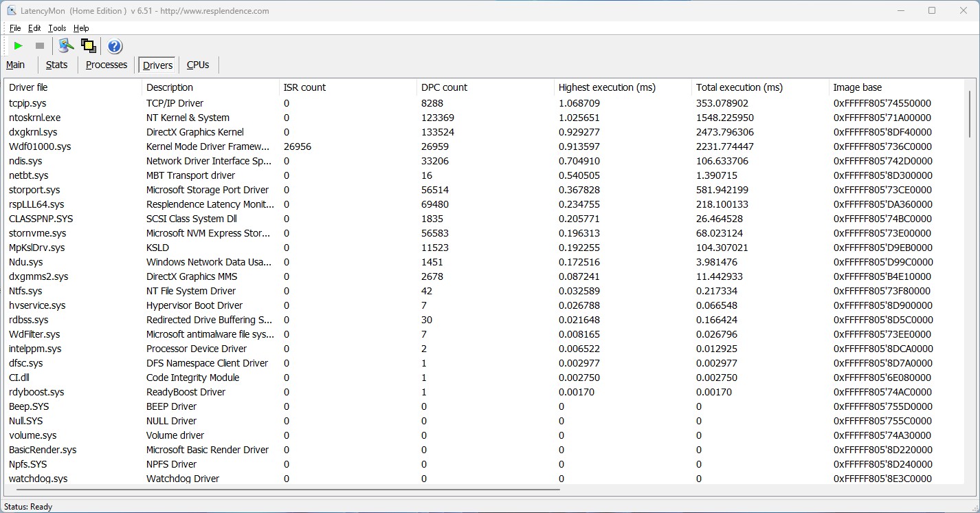Viewport: 980px width, 513px height.
Task: Open the options icon showing computer with pen
Action: [x=66, y=46]
